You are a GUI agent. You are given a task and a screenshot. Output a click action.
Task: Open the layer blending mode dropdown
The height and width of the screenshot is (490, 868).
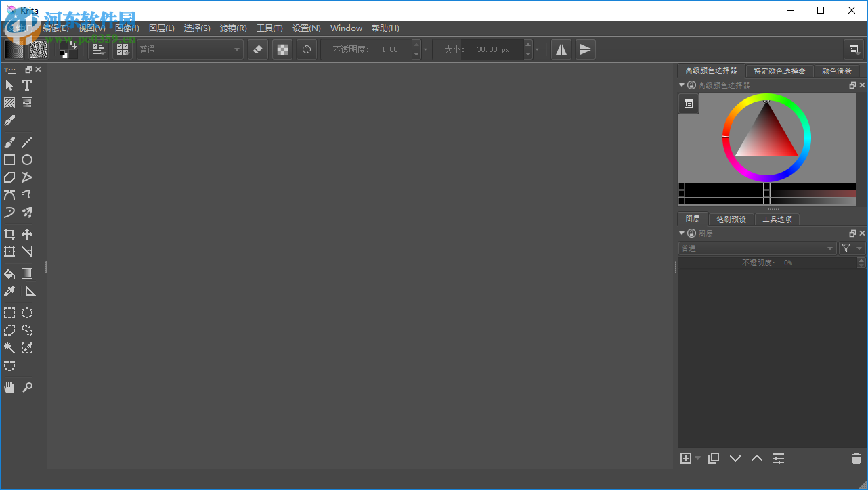pyautogui.click(x=757, y=248)
